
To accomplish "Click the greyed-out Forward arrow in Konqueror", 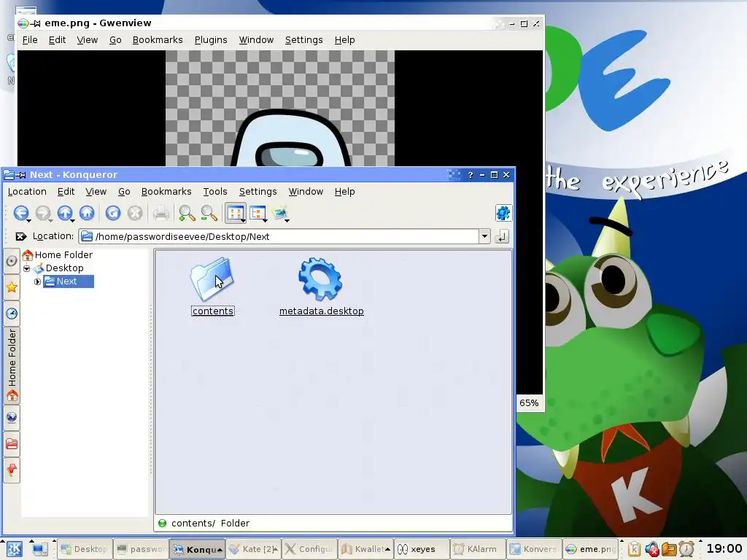I will click(x=43, y=213).
